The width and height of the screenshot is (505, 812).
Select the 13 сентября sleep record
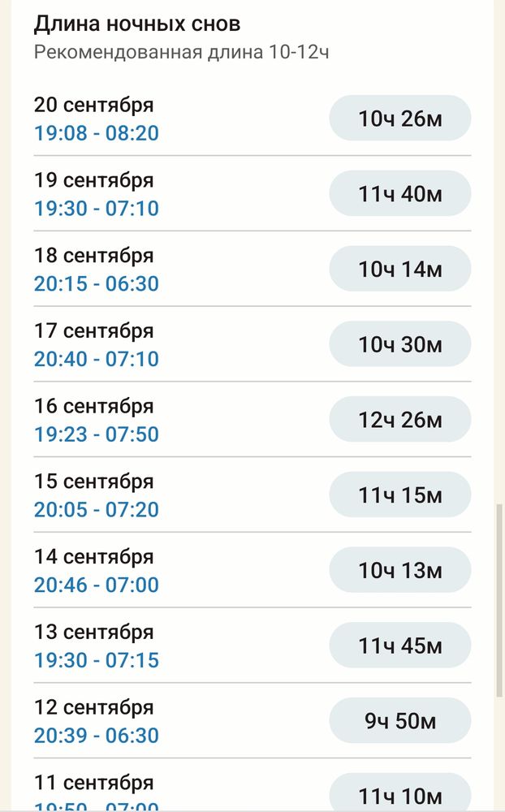pyautogui.click(x=93, y=632)
